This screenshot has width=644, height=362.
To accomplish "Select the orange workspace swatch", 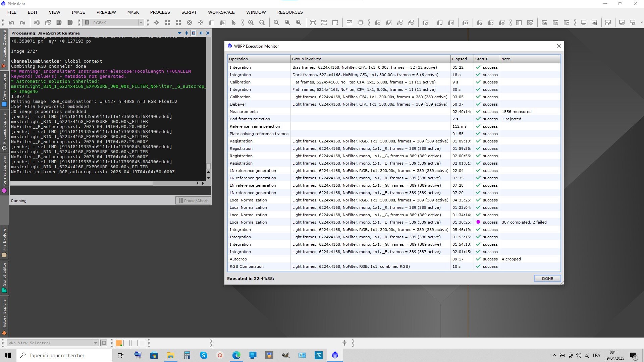I will [x=119, y=343].
